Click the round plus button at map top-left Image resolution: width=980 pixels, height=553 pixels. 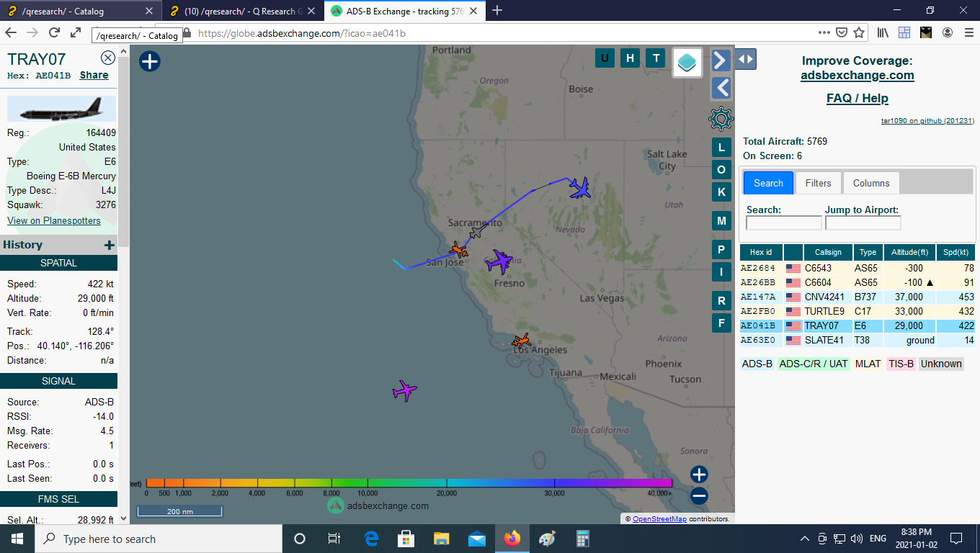[x=149, y=61]
